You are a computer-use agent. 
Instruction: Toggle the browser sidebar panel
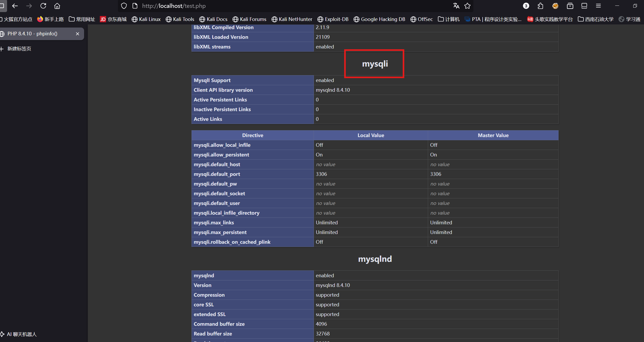click(584, 6)
